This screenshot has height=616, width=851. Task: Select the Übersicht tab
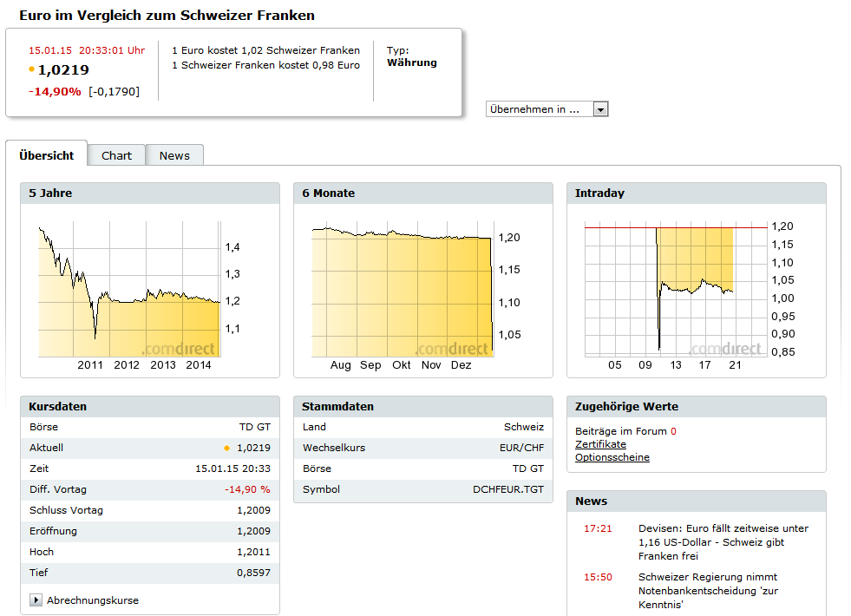[x=47, y=155]
